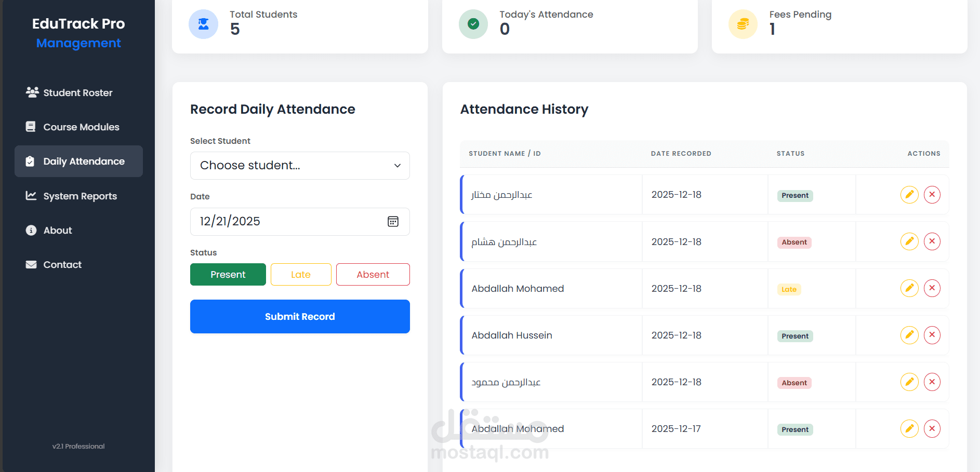Click Today's Attendance checkmark icon
980x472 pixels.
(473, 24)
